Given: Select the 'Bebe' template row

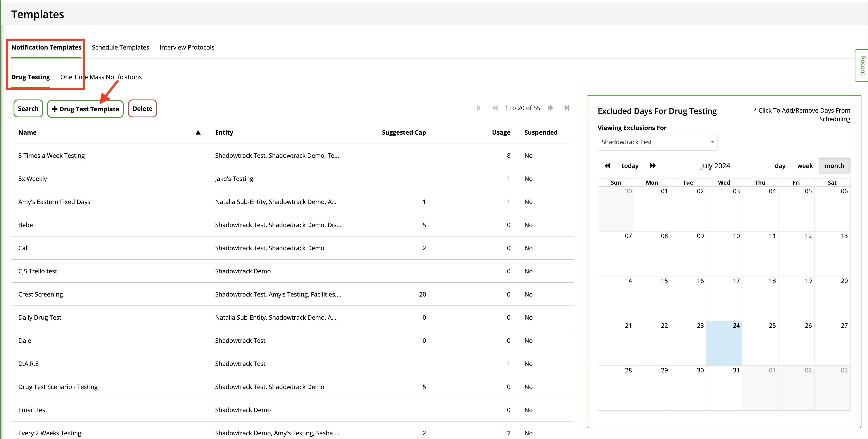Looking at the screenshot, I should pyautogui.click(x=292, y=225).
